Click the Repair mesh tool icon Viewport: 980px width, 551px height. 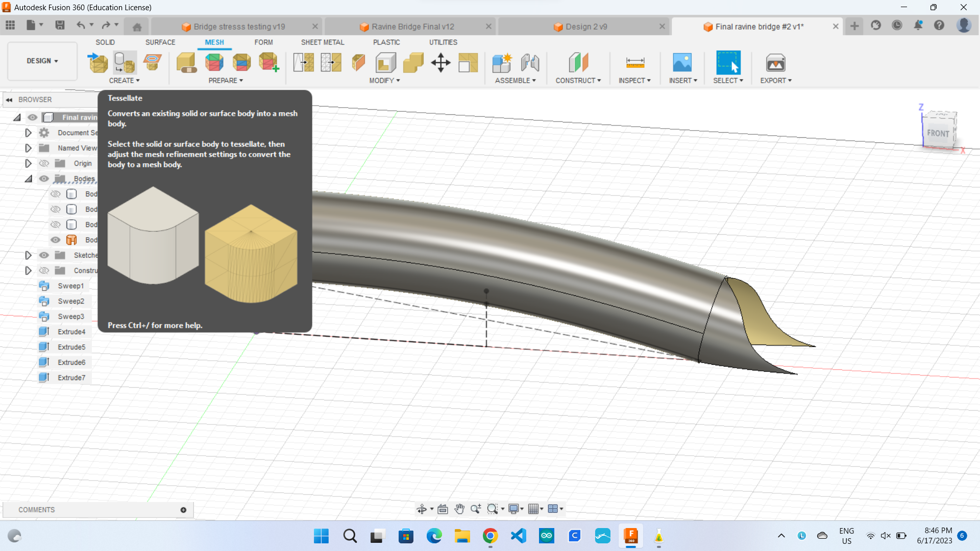point(186,63)
